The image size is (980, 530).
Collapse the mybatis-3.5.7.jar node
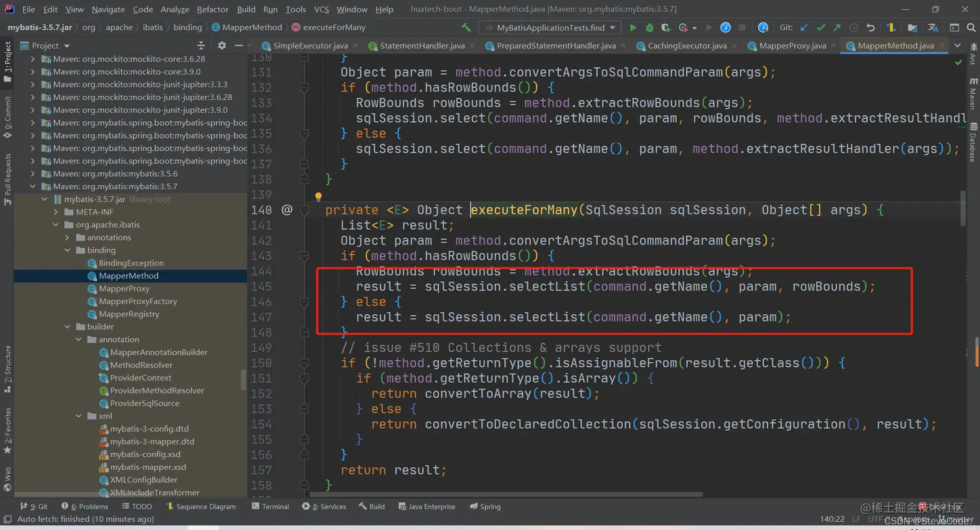[x=44, y=199]
